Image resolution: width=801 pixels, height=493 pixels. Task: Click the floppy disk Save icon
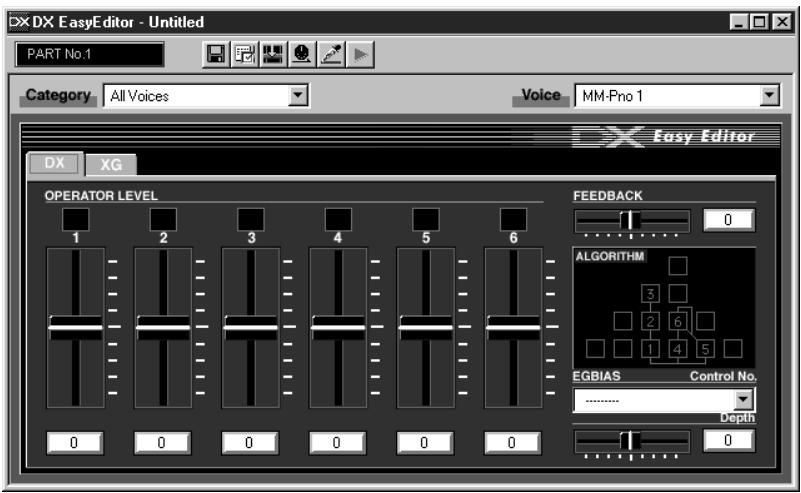(216, 54)
